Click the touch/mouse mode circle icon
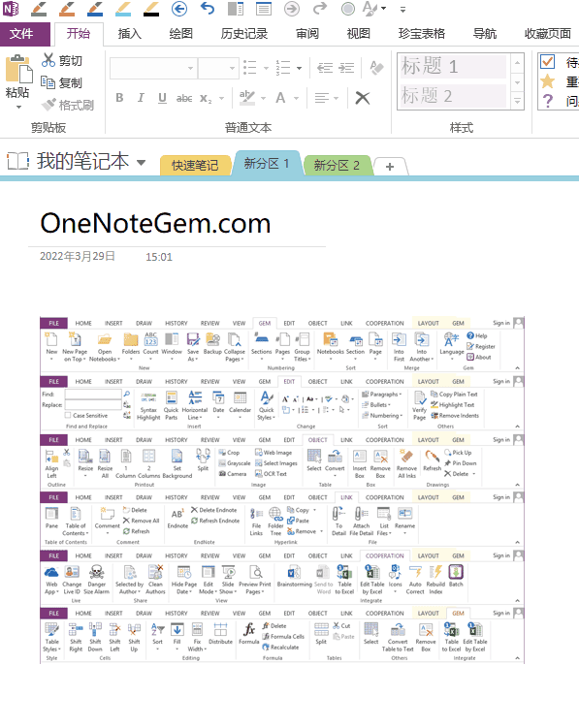 point(348,9)
